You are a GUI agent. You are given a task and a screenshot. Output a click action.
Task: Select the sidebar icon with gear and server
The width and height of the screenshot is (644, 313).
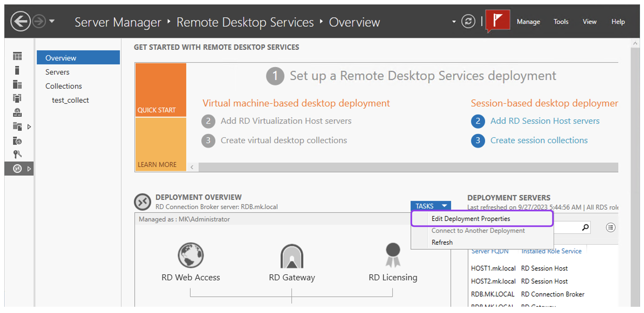17,141
